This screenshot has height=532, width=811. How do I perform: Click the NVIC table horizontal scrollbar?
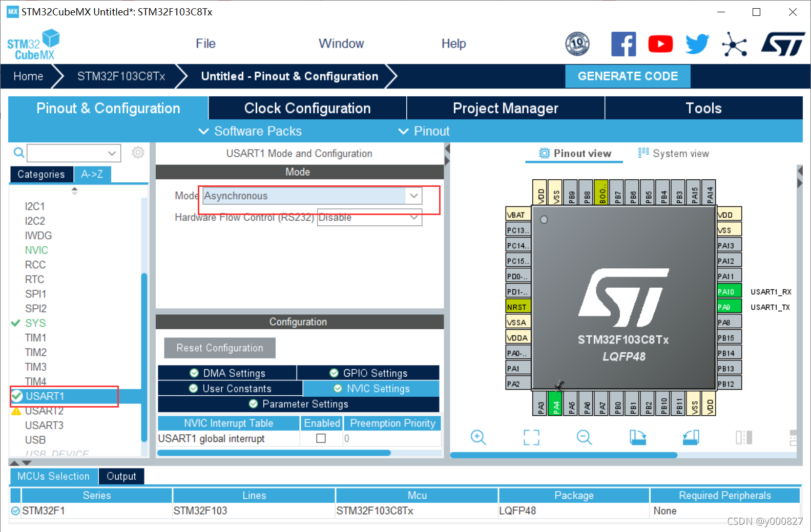[x=274, y=453]
